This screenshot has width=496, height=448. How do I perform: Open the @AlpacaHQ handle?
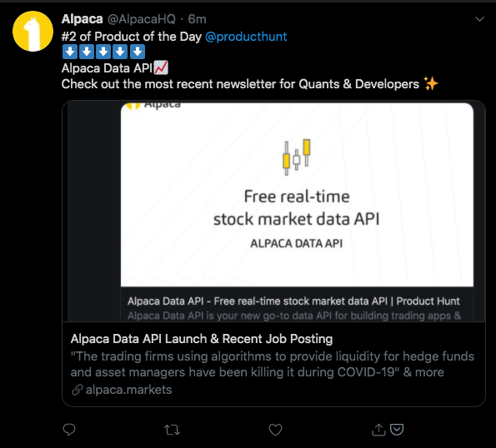[142, 19]
